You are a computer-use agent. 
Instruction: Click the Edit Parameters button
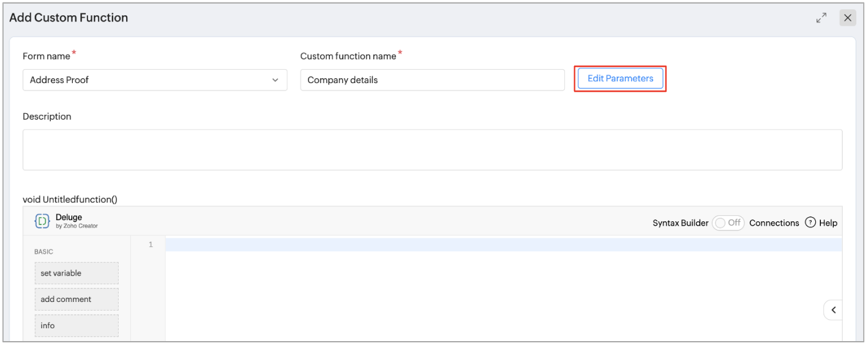click(x=620, y=79)
